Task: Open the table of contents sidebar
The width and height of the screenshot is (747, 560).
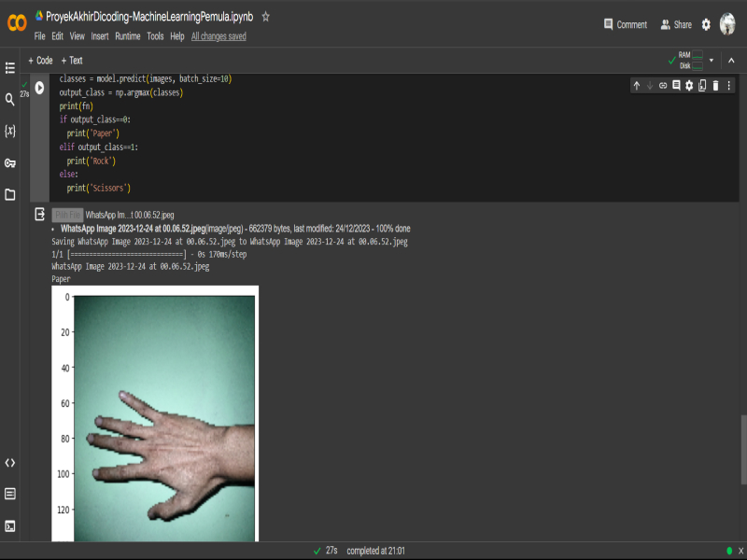Action: click(10, 68)
